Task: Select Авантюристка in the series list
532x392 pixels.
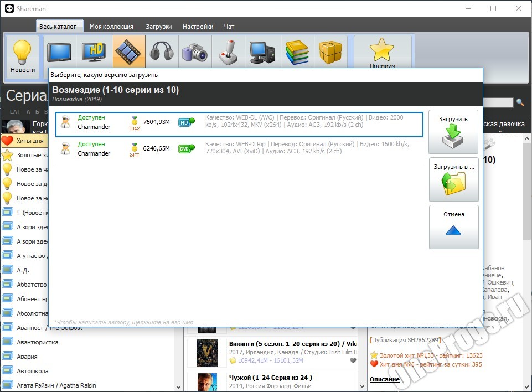Action: coord(37,342)
